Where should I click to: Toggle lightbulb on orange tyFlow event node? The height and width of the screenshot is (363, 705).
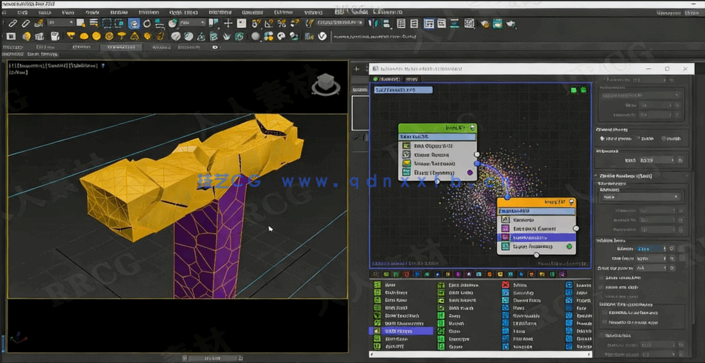(571, 202)
